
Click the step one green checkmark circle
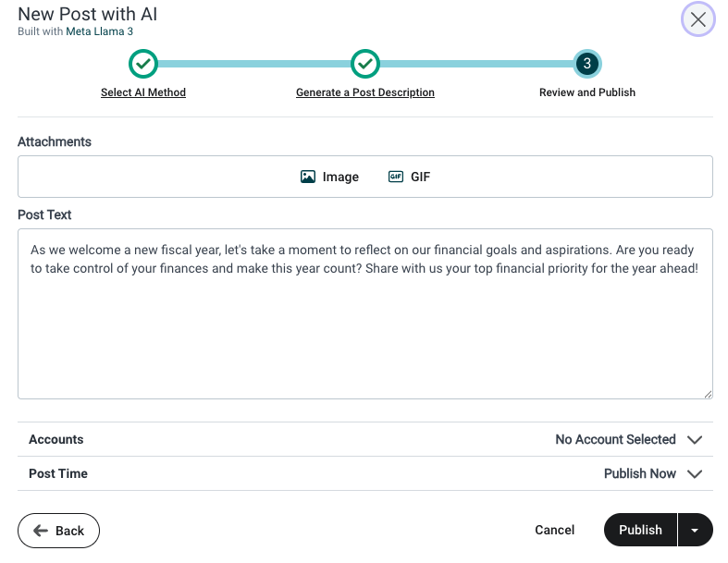[143, 64]
